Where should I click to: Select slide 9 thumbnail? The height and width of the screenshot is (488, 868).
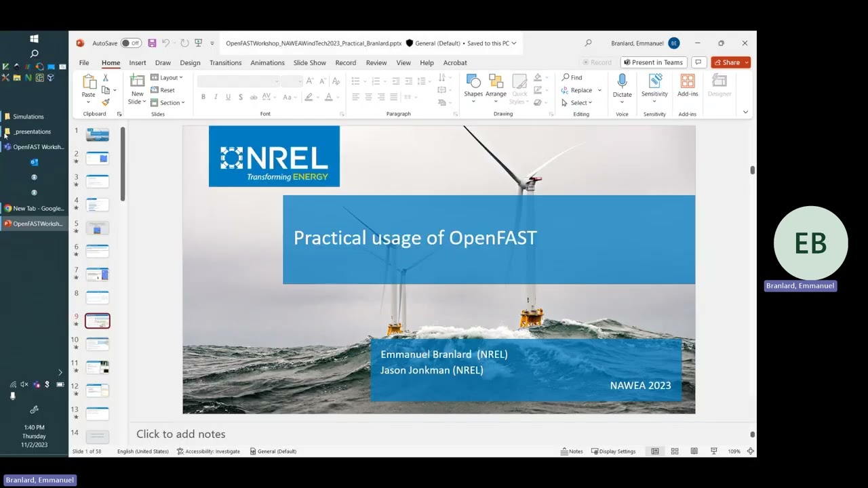[97, 321]
